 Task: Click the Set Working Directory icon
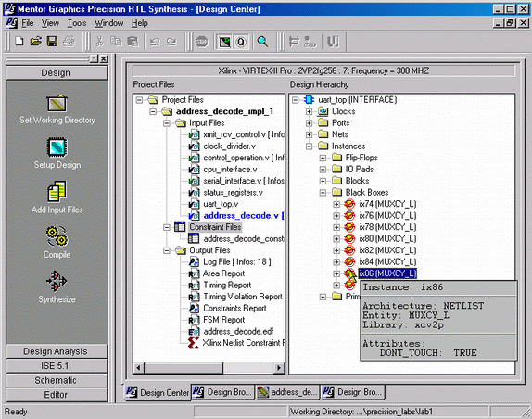(57, 104)
